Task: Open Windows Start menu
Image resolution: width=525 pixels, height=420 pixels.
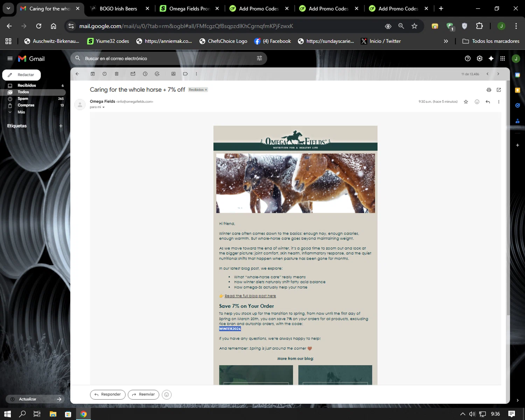Action: click(x=7, y=414)
